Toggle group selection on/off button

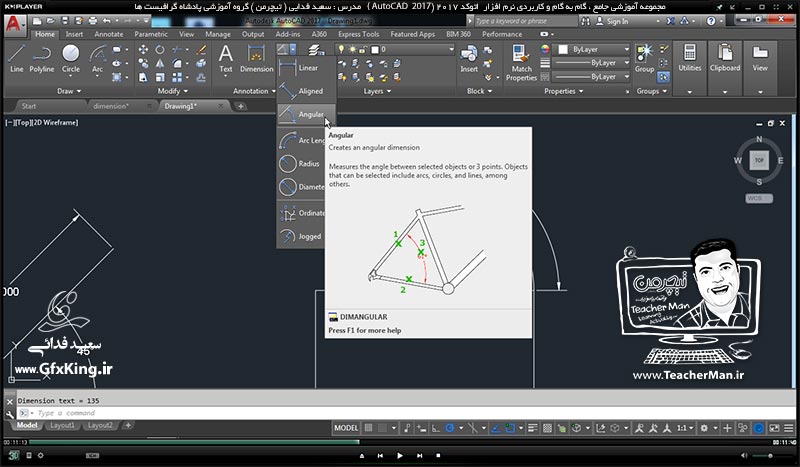click(x=663, y=77)
